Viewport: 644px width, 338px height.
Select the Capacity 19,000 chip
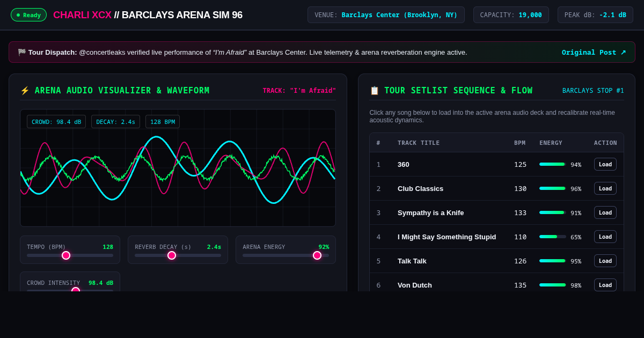pos(511,15)
